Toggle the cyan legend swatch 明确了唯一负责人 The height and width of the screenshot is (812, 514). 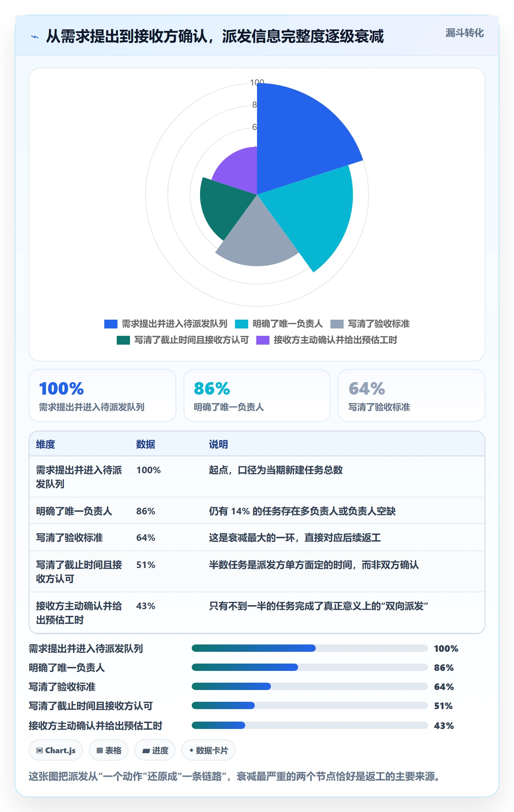point(241,324)
